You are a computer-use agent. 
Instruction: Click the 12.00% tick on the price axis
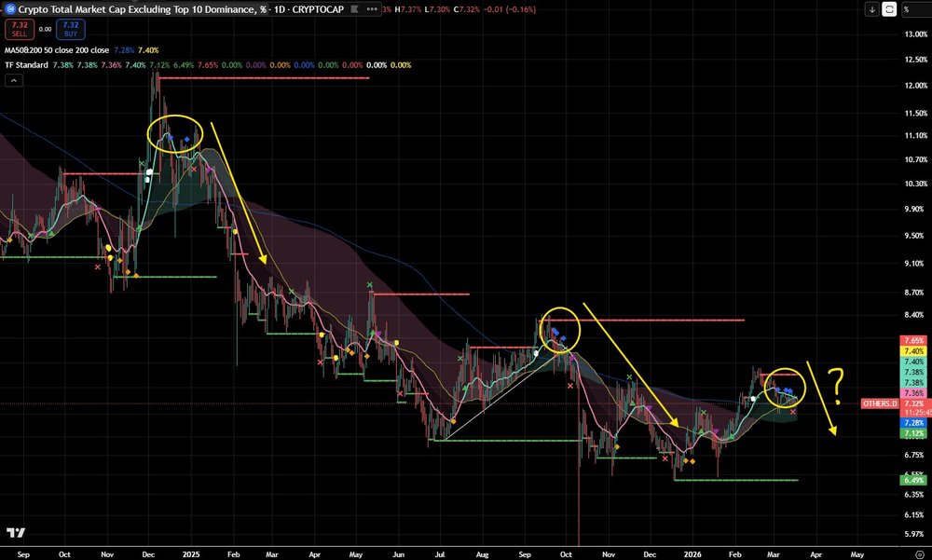pyautogui.click(x=916, y=86)
